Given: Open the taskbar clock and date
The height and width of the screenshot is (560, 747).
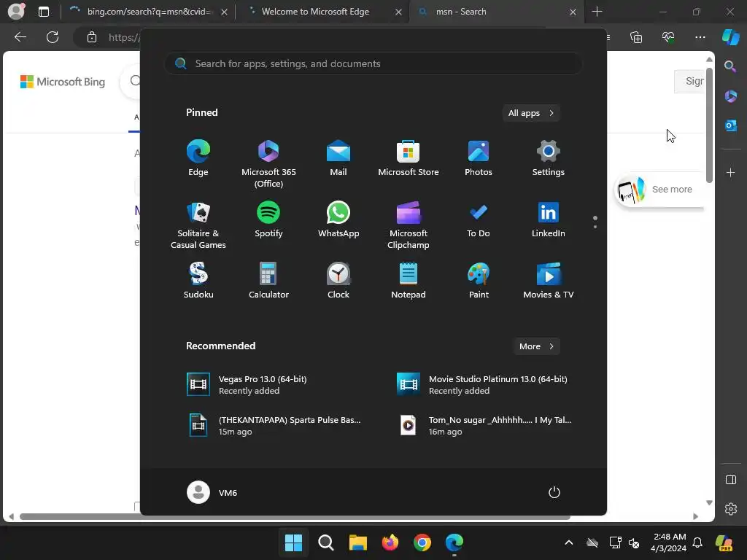Looking at the screenshot, I should click(669, 542).
